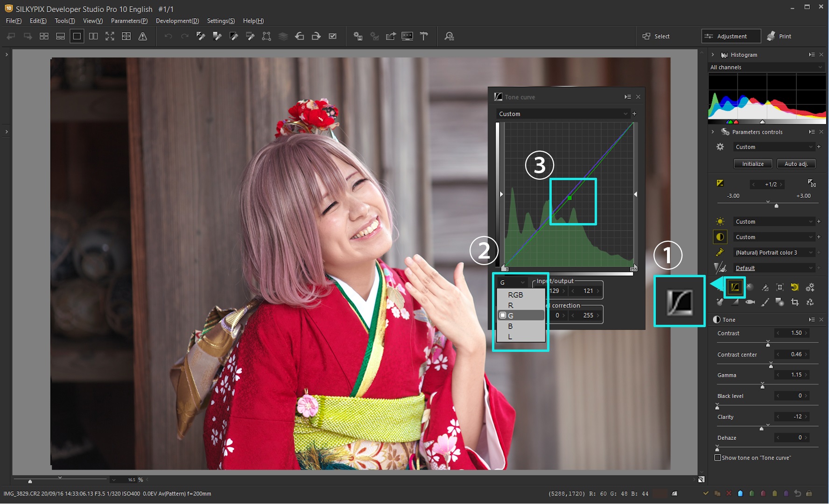The height and width of the screenshot is (504, 829).
Task: Click the develop hammer icon in toolbar
Action: pyautogui.click(x=424, y=36)
